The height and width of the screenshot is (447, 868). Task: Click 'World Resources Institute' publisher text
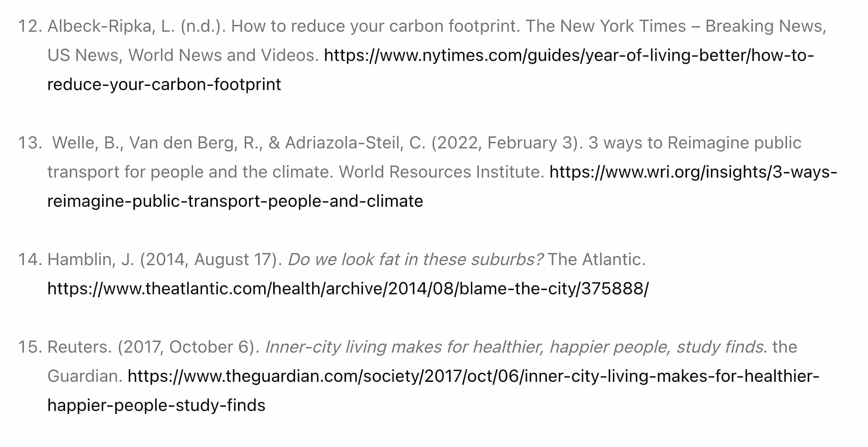click(441, 172)
